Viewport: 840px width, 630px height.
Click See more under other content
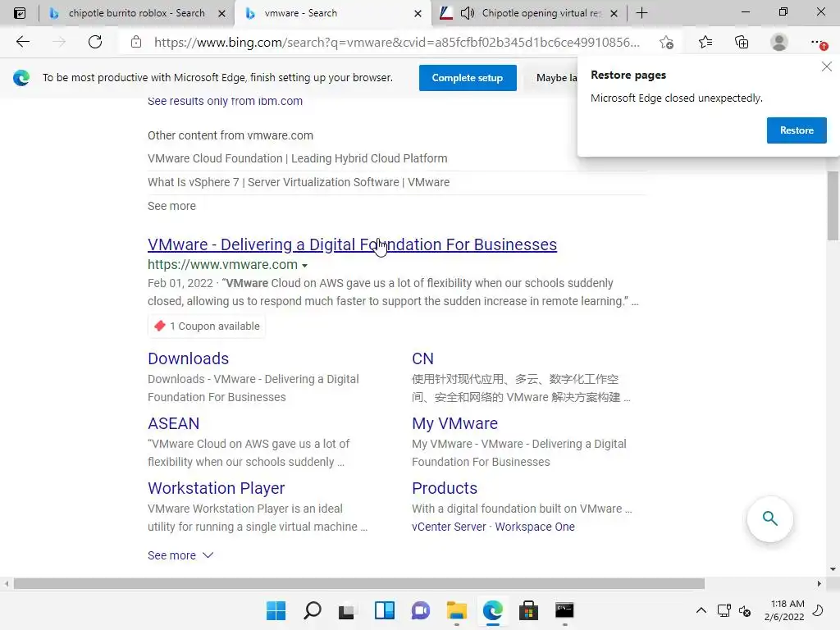[x=171, y=206]
